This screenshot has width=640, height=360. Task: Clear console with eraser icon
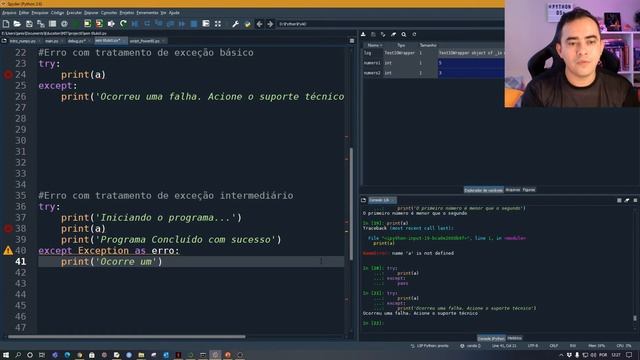627,200
